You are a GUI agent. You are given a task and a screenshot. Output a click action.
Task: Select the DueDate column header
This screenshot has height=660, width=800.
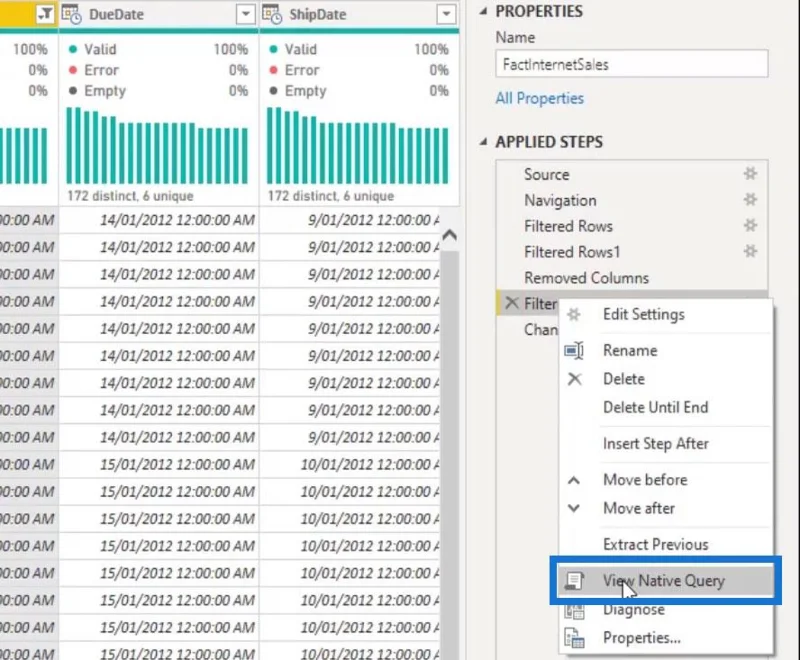pyautogui.click(x=158, y=14)
